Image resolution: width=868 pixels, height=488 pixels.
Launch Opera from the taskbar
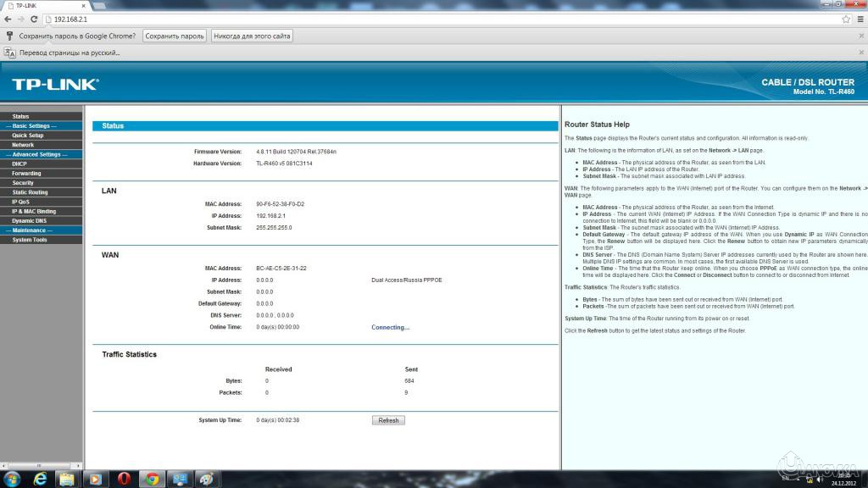[x=124, y=480]
